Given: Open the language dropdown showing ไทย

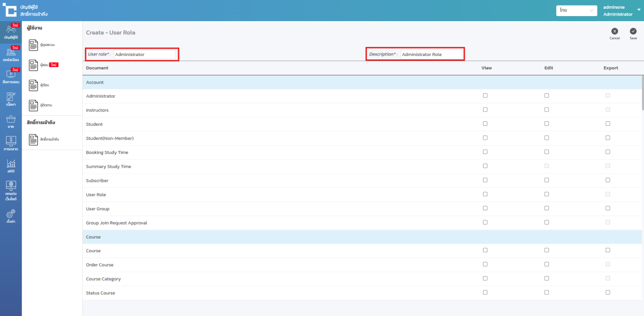Looking at the screenshot, I should 576,11.
